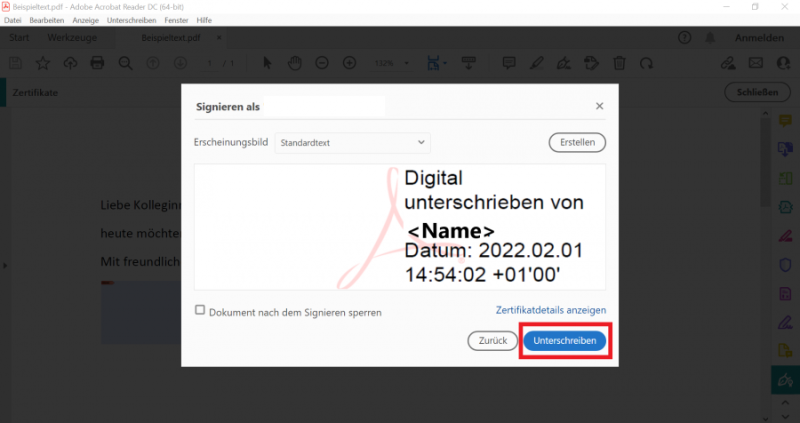Open the shield protect tool in sidebar

tap(786, 264)
